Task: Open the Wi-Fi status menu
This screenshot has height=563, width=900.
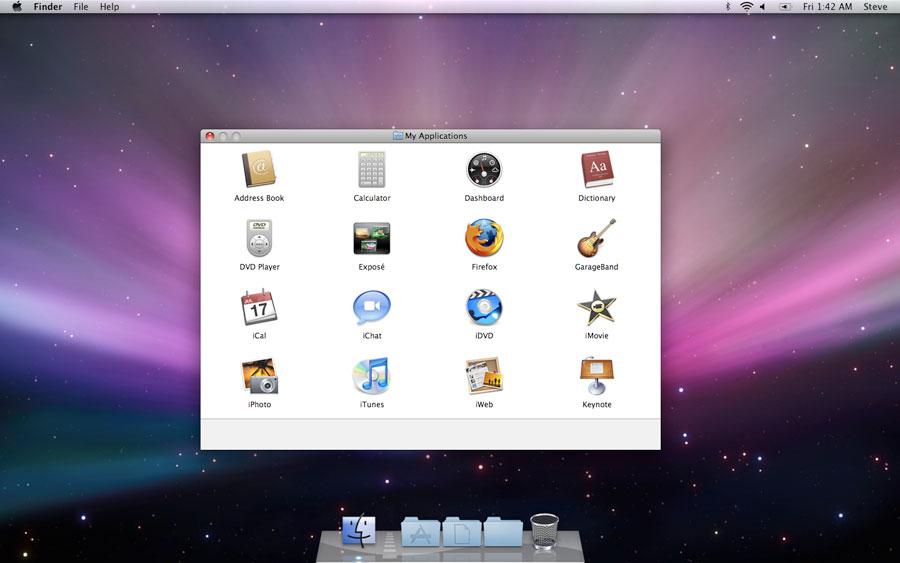Action: point(746,7)
